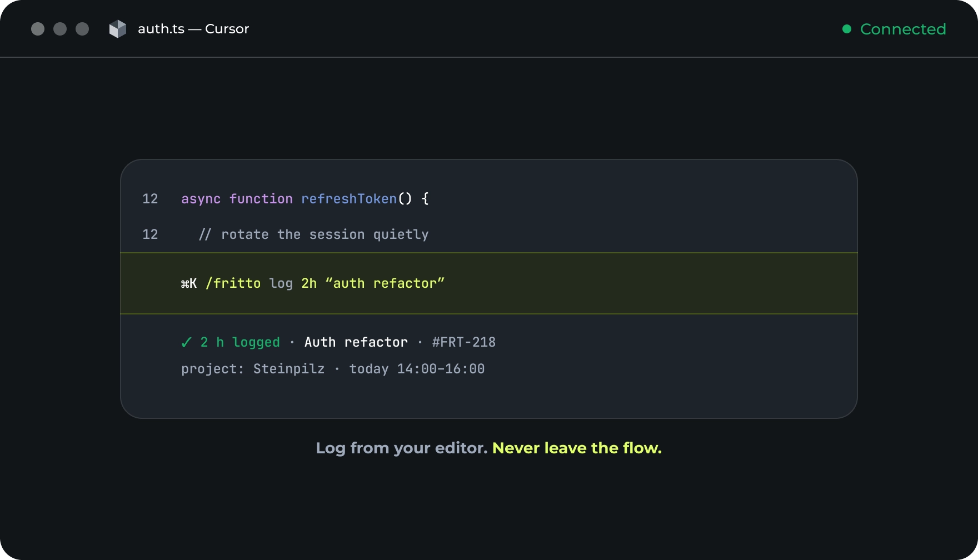The height and width of the screenshot is (560, 978).
Task: Click the third gray window control dot
Action: pos(82,29)
